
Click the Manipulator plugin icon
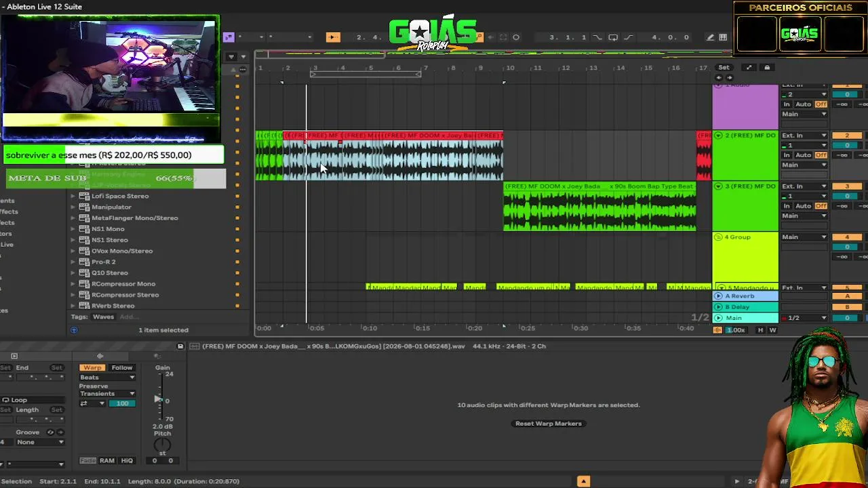click(84, 207)
